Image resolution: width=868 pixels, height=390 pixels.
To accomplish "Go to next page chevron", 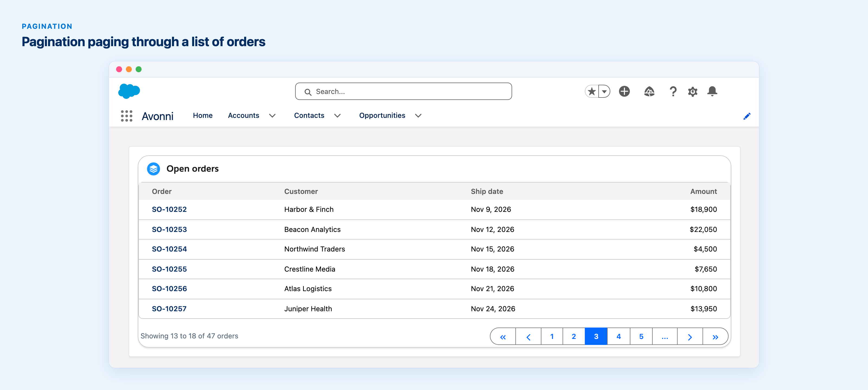I will point(690,336).
